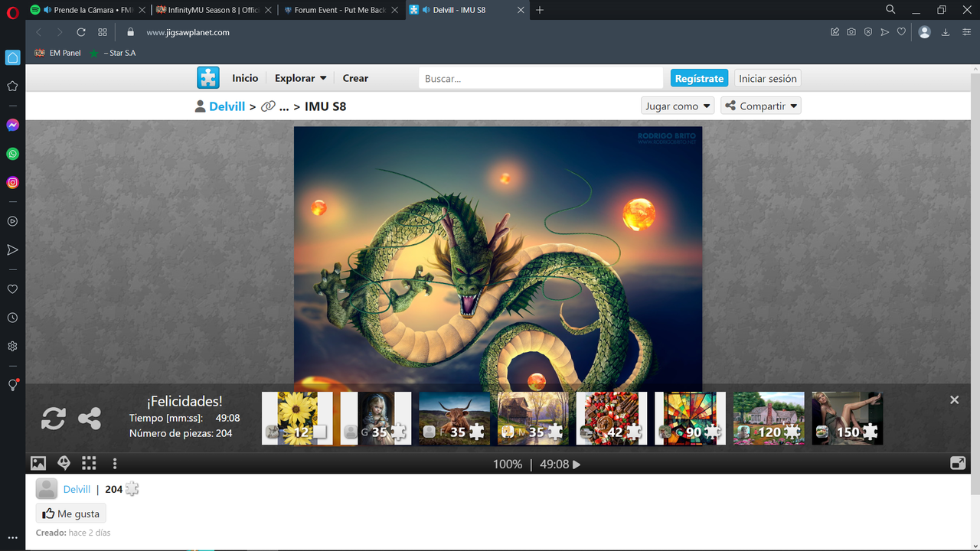Viewport: 980px width, 551px height.
Task: Resume the timer with the play arrow
Action: coord(577,464)
